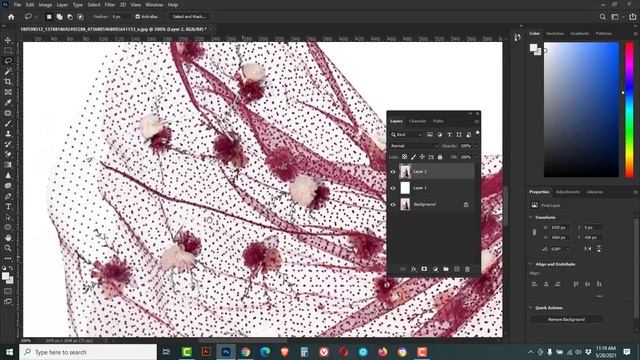Switch to the Channels tab
Viewport: 640px width, 360px height.
[418, 121]
